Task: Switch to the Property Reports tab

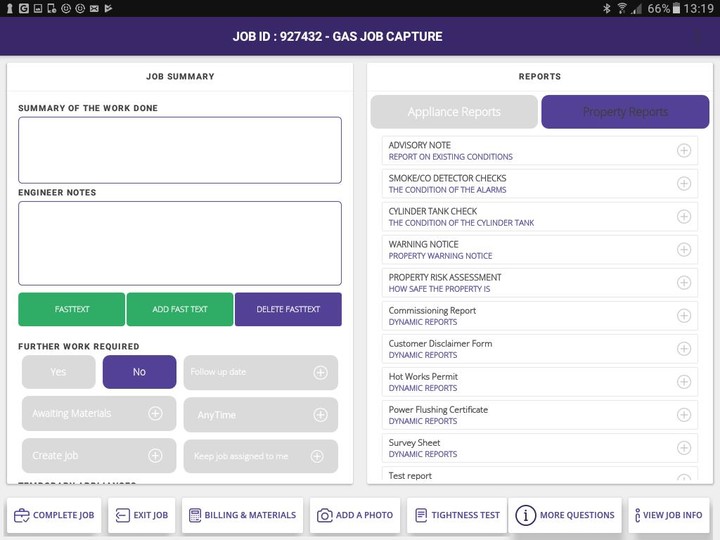Action: [625, 112]
